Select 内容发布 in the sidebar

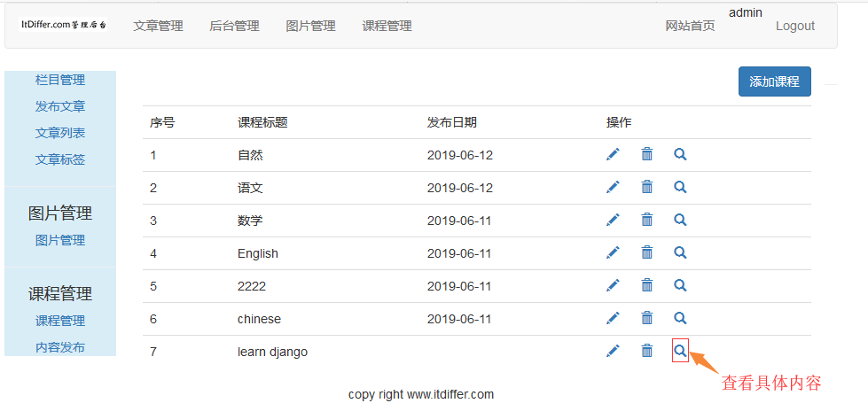[60, 347]
